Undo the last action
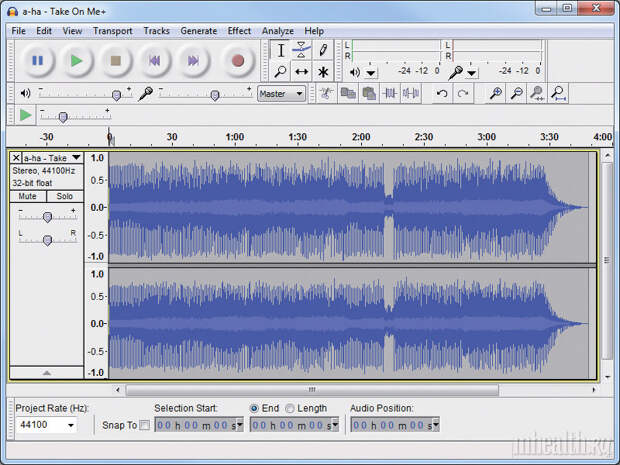 coord(442,93)
